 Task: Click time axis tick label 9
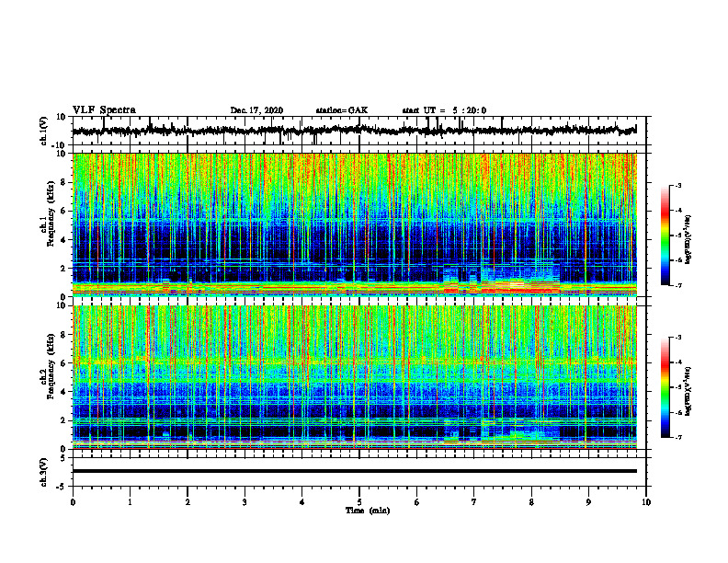(x=588, y=502)
